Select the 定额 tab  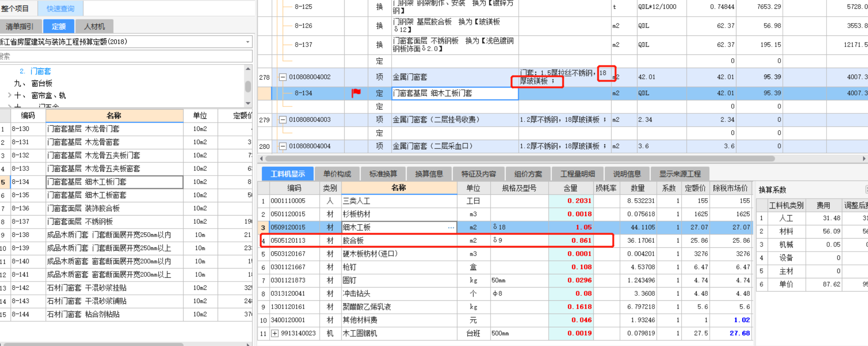(58, 27)
